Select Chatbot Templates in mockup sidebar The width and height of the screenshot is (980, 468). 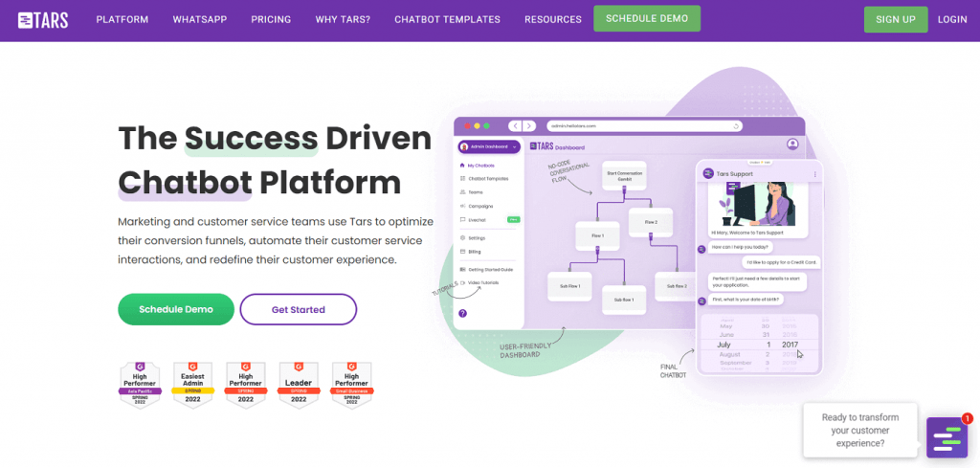(x=483, y=179)
